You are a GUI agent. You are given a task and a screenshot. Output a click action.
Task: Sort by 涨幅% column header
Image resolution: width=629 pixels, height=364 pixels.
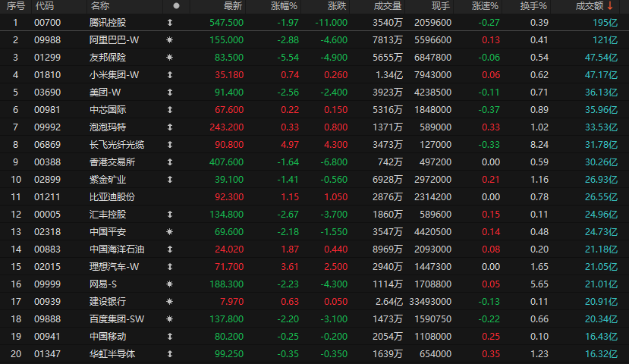pos(284,6)
